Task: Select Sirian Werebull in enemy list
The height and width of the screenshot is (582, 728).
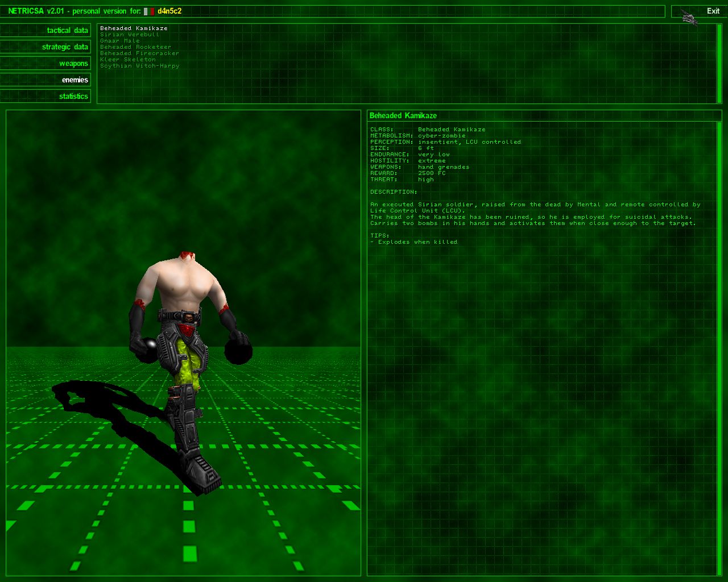Action: click(130, 35)
